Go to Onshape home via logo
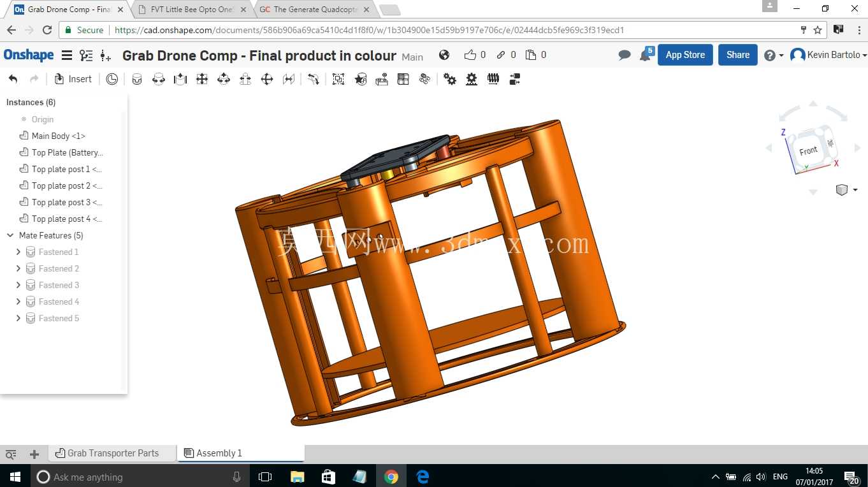This screenshot has width=868, height=487. click(29, 55)
